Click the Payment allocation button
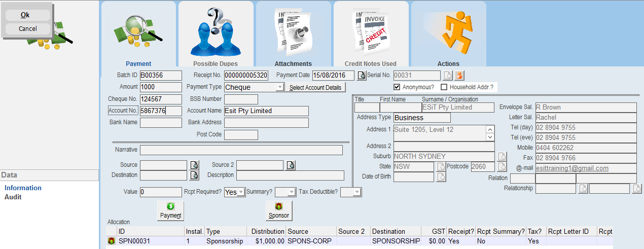644x249 pixels. pos(171,210)
